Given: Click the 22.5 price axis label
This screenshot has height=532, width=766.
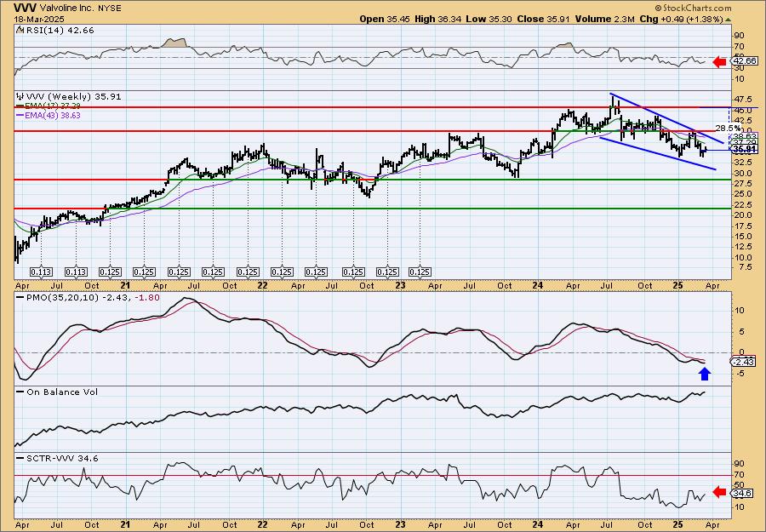Looking at the screenshot, I should 742,204.
